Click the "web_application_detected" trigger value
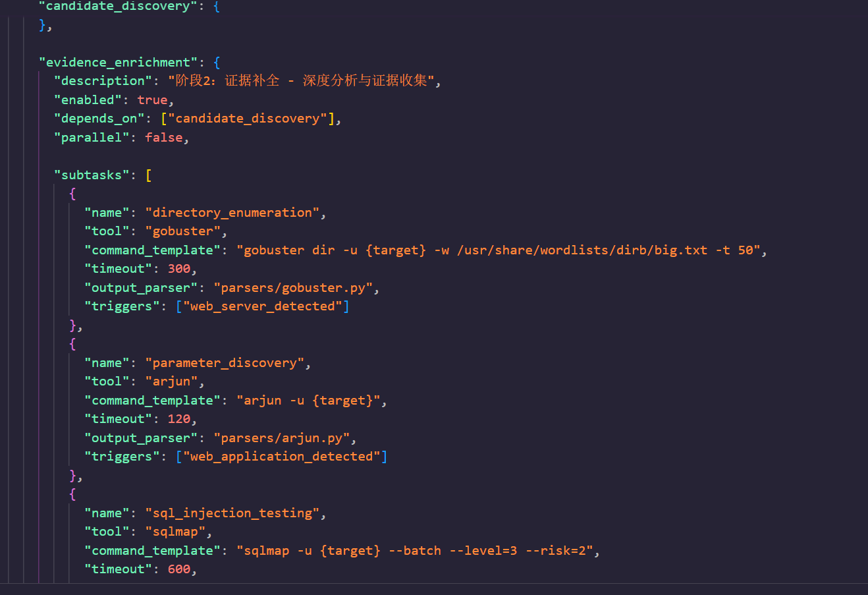The width and height of the screenshot is (868, 595). click(x=281, y=457)
